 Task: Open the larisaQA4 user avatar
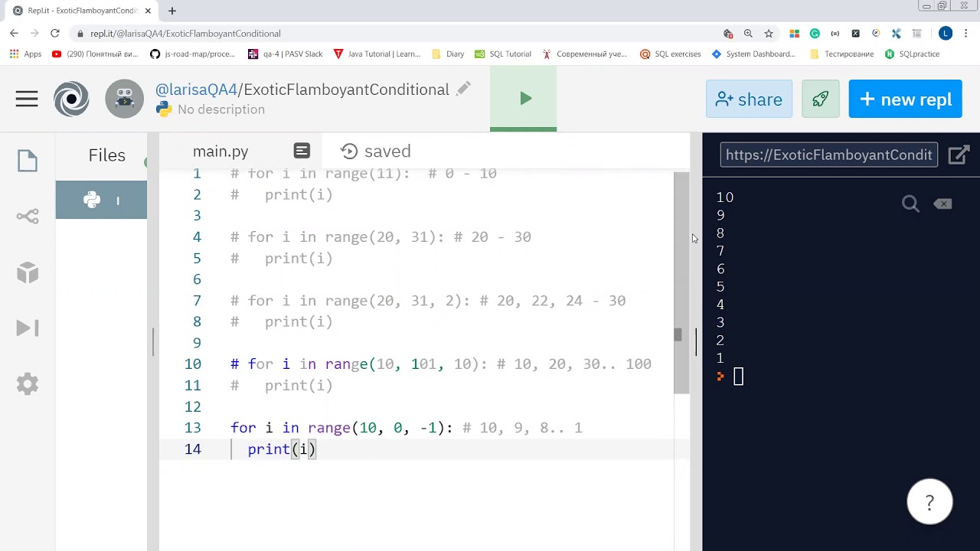(x=124, y=99)
